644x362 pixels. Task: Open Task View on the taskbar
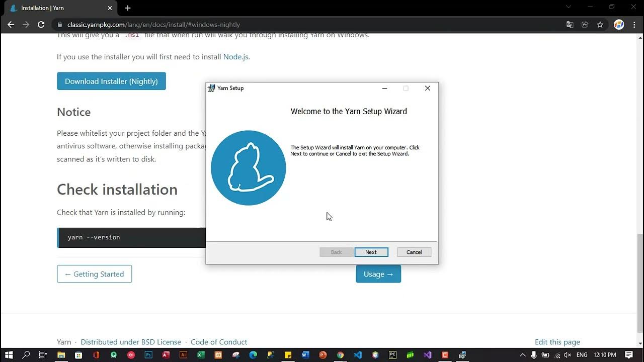coord(43,355)
